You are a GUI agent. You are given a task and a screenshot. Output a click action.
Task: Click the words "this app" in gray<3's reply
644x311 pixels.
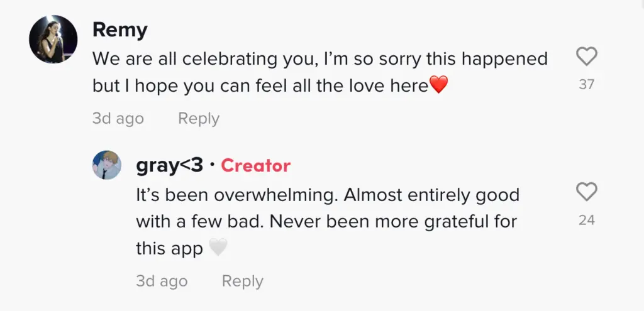[x=169, y=249]
